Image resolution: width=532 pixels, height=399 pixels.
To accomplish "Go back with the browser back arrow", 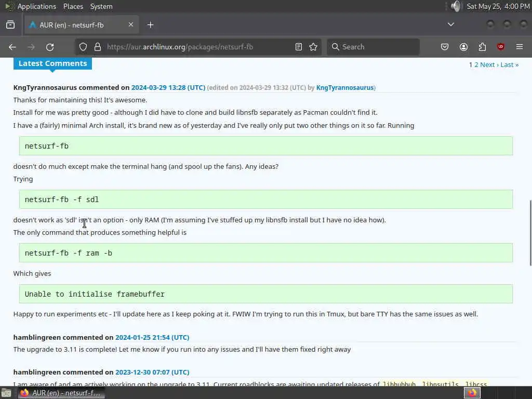I will click(12, 47).
